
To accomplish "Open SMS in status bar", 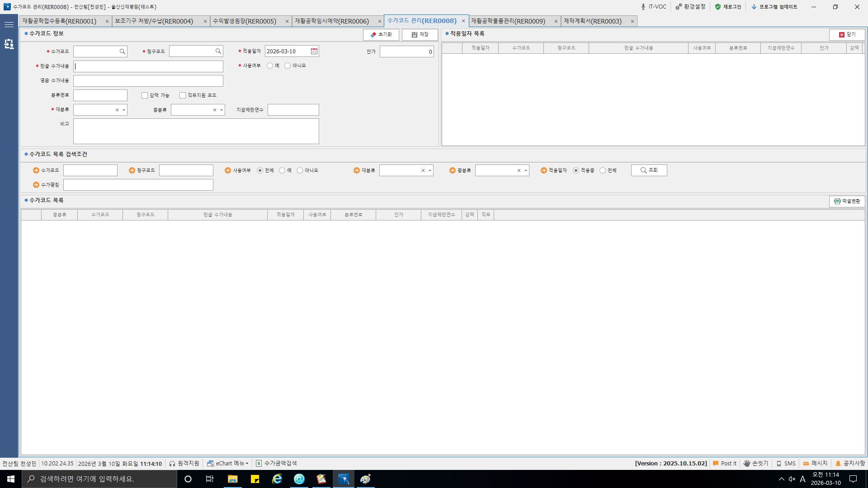I will click(786, 464).
